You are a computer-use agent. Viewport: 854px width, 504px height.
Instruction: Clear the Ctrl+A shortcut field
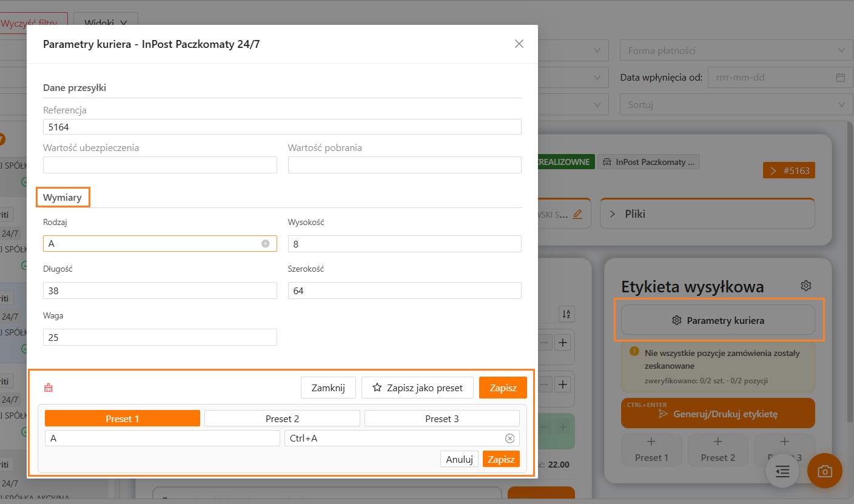pos(509,438)
